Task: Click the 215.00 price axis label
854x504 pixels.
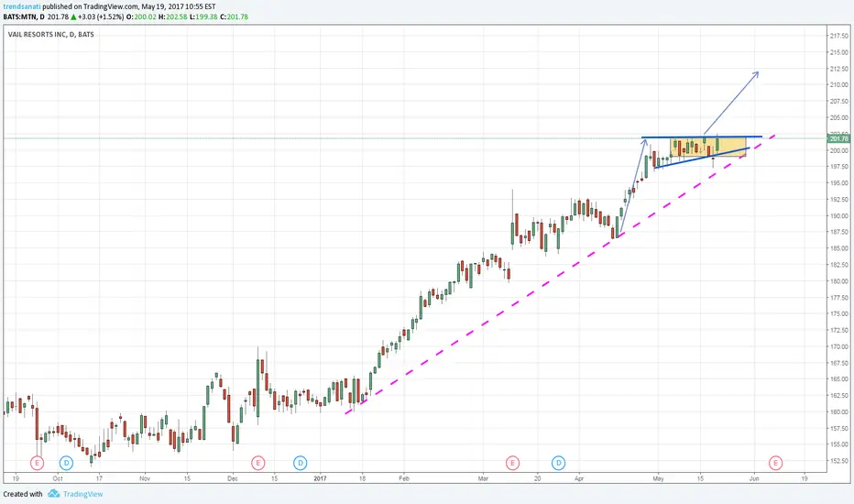Action: click(838, 52)
